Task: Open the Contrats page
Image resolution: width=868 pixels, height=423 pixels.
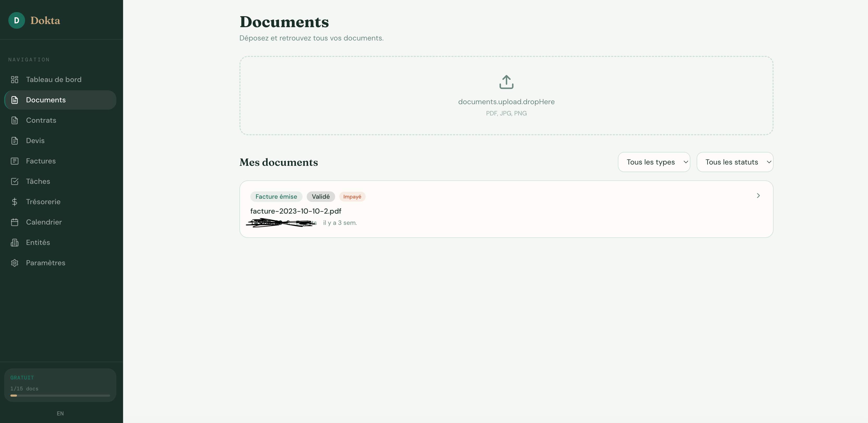Action: (41, 120)
